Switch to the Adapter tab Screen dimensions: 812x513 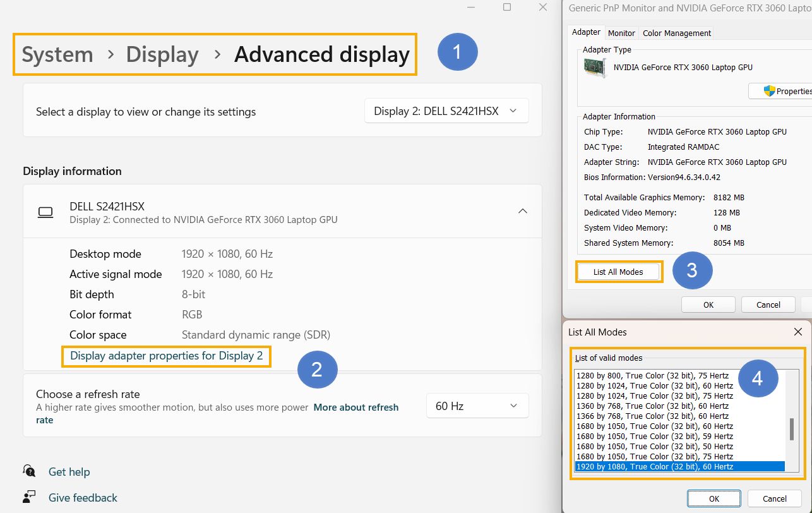point(586,32)
